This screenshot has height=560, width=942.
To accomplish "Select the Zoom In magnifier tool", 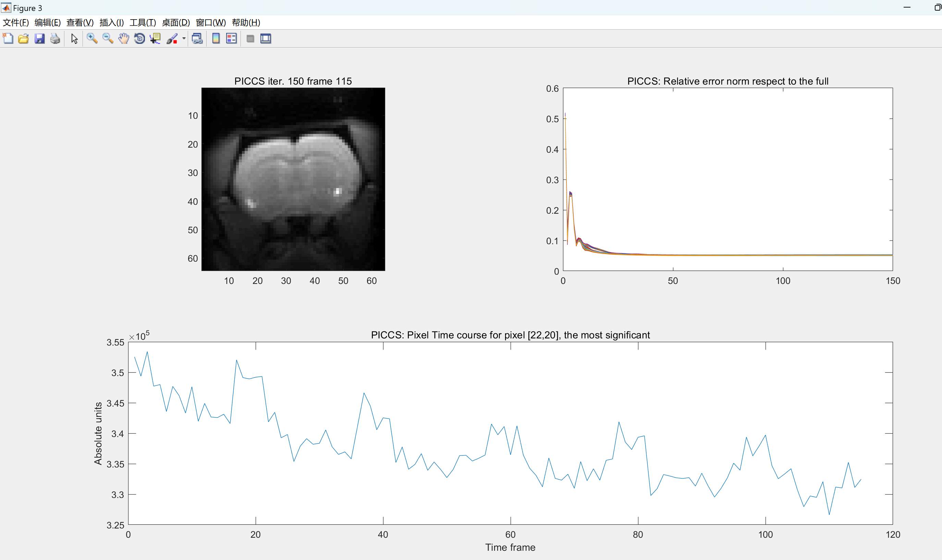I will 92,38.
